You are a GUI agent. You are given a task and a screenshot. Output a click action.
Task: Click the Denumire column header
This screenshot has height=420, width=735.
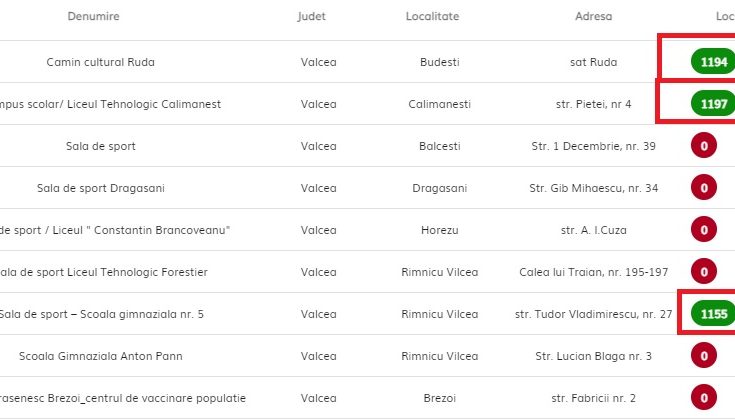93,16
